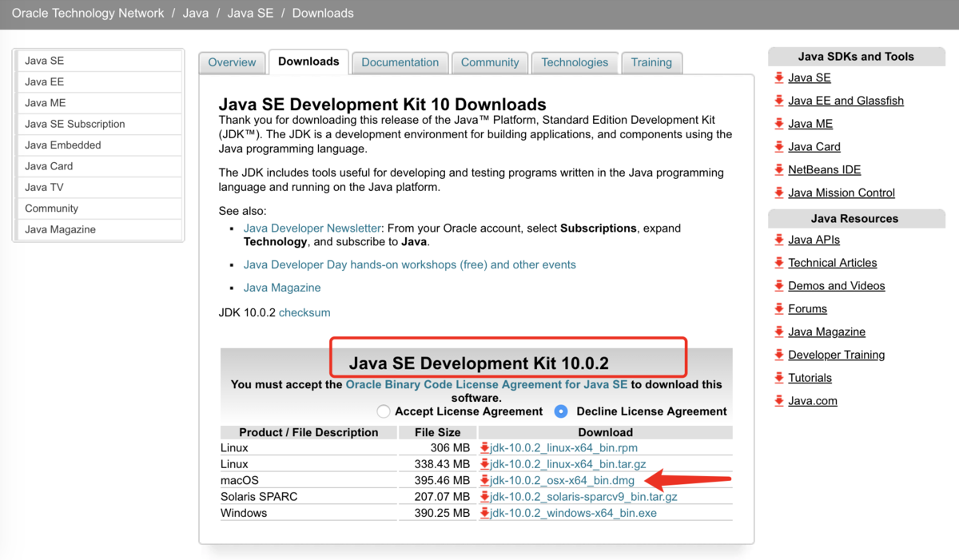Open the Training tab
The image size is (959, 560).
pyautogui.click(x=651, y=62)
